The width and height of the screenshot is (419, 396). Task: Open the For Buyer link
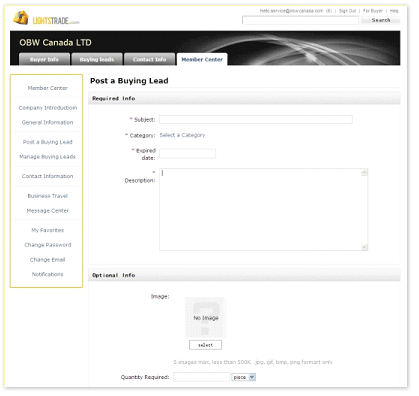coord(373,11)
